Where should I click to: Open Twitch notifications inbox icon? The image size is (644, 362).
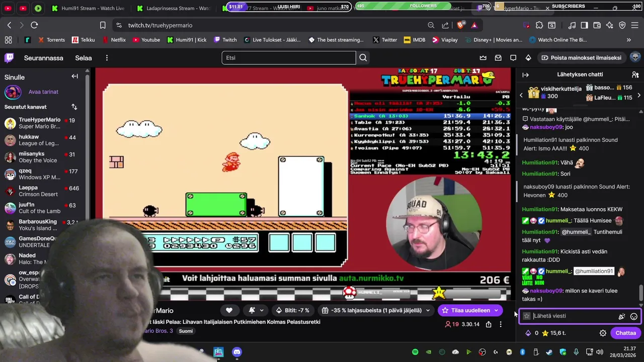(498, 58)
